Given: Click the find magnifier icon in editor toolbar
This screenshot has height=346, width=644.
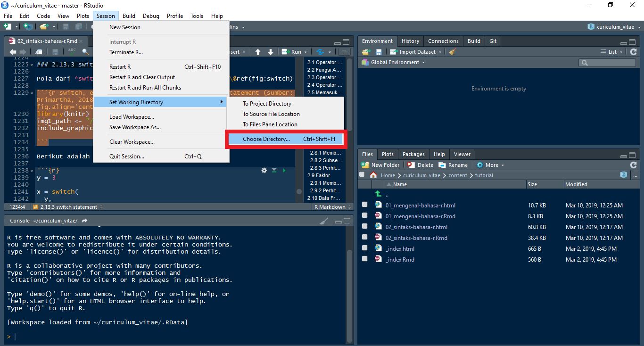Looking at the screenshot, I should [x=85, y=52].
